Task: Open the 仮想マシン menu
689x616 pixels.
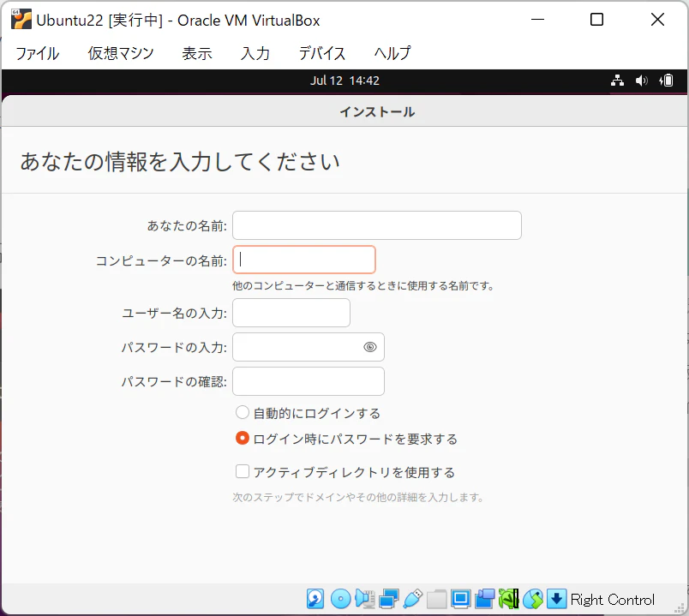Action: click(121, 53)
